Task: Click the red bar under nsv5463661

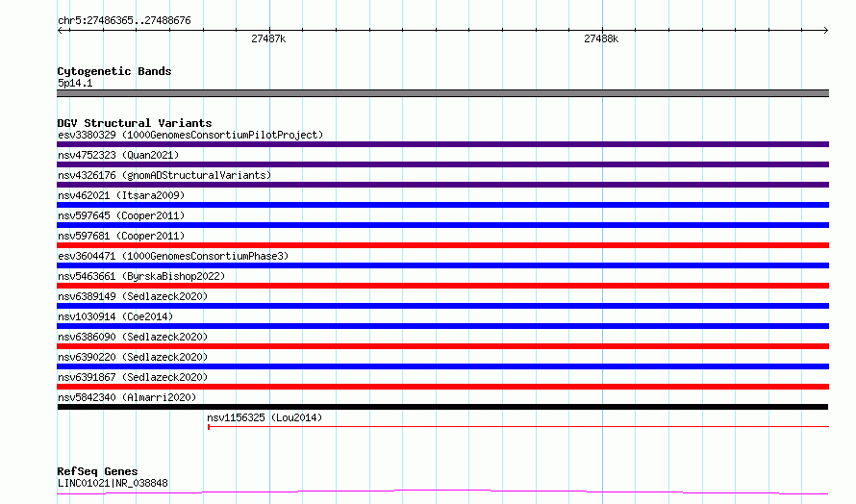Action: coord(442,286)
